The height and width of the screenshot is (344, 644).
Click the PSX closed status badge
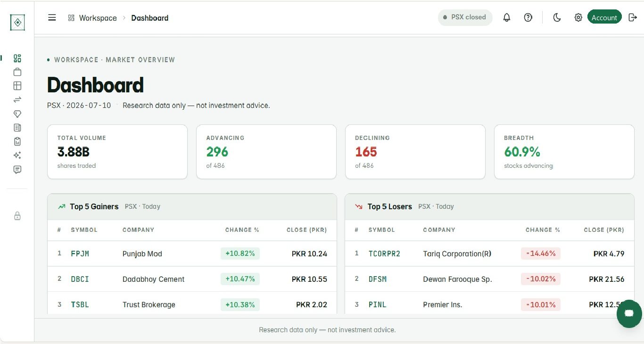465,17
